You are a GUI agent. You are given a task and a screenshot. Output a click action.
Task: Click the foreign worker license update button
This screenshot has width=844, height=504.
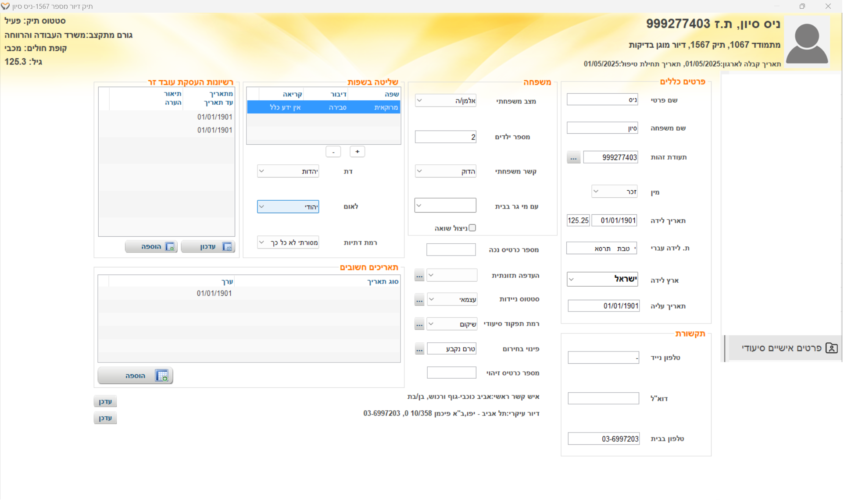pos(208,247)
